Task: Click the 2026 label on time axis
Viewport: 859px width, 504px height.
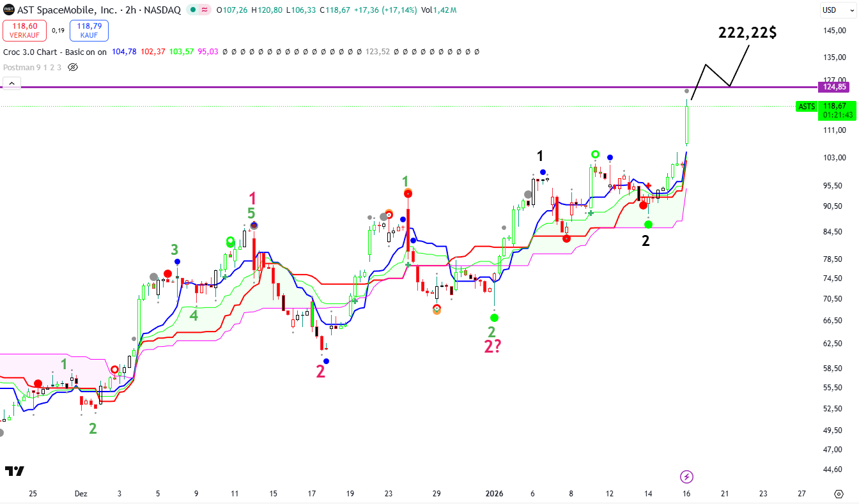Action: [x=494, y=494]
